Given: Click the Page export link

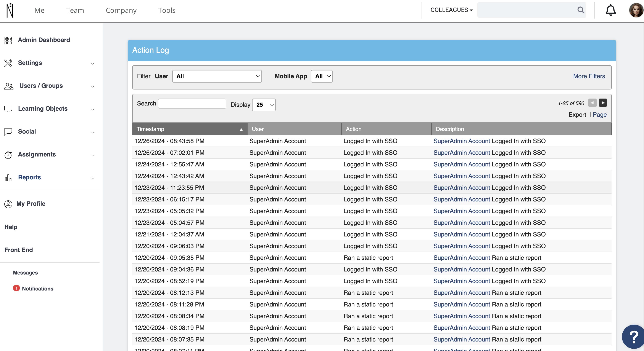Looking at the screenshot, I should pyautogui.click(x=599, y=115).
